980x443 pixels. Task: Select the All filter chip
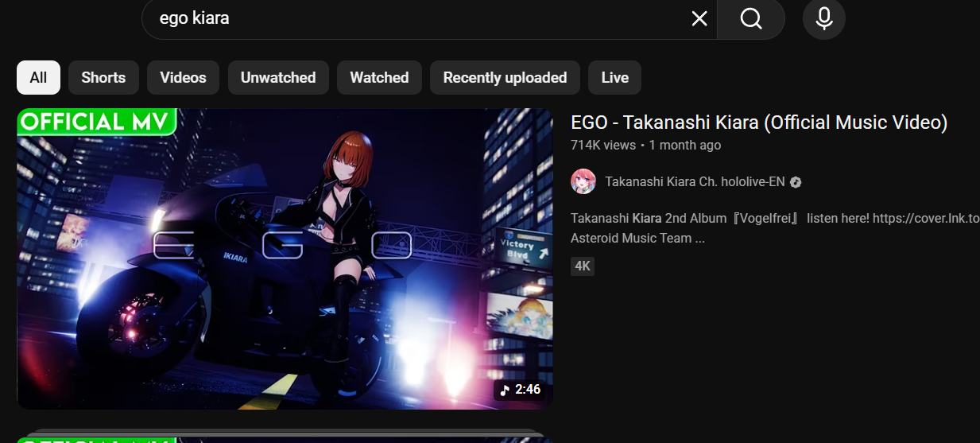pyautogui.click(x=38, y=77)
